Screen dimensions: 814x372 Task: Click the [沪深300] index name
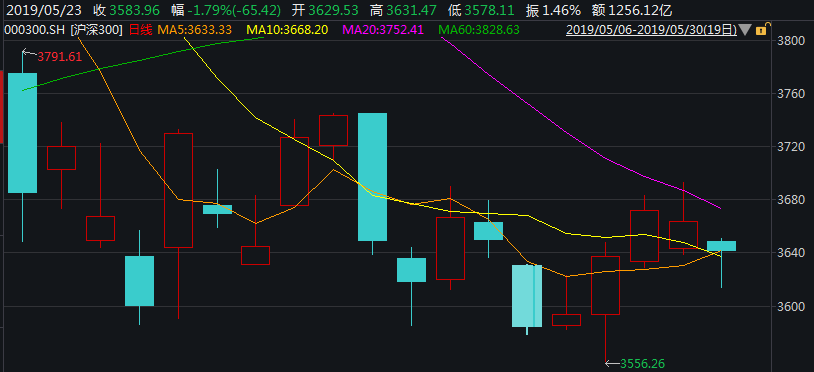pos(97,30)
